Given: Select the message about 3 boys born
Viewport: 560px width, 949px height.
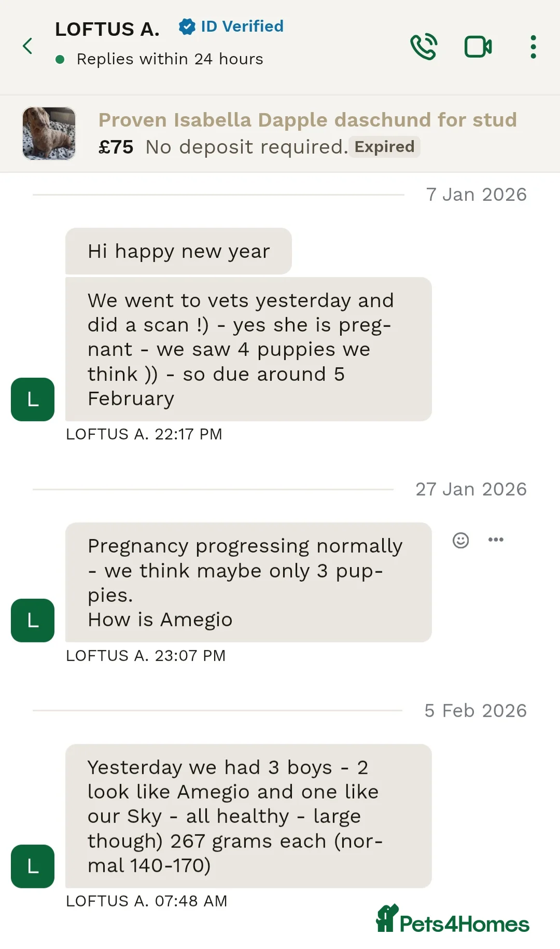Looking at the screenshot, I should 248,816.
